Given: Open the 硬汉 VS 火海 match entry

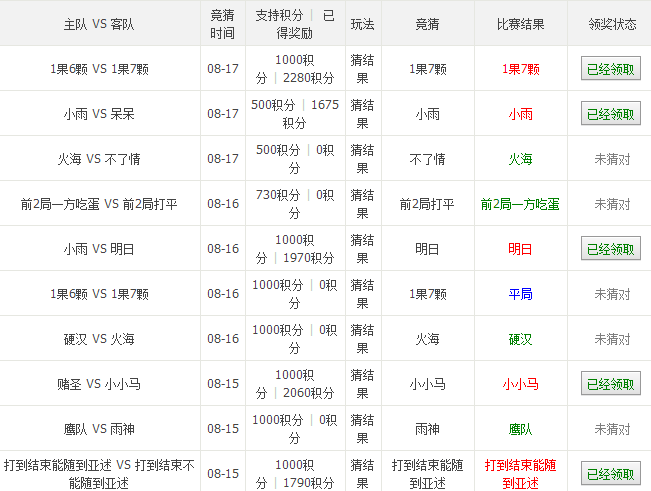Looking at the screenshot, I should click(100, 339).
